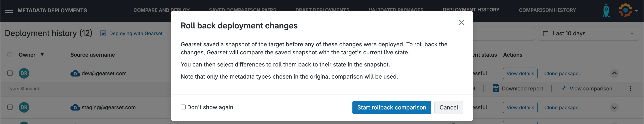Close the rollback dialog with X
The width and height of the screenshot is (644, 124).
point(462,23)
